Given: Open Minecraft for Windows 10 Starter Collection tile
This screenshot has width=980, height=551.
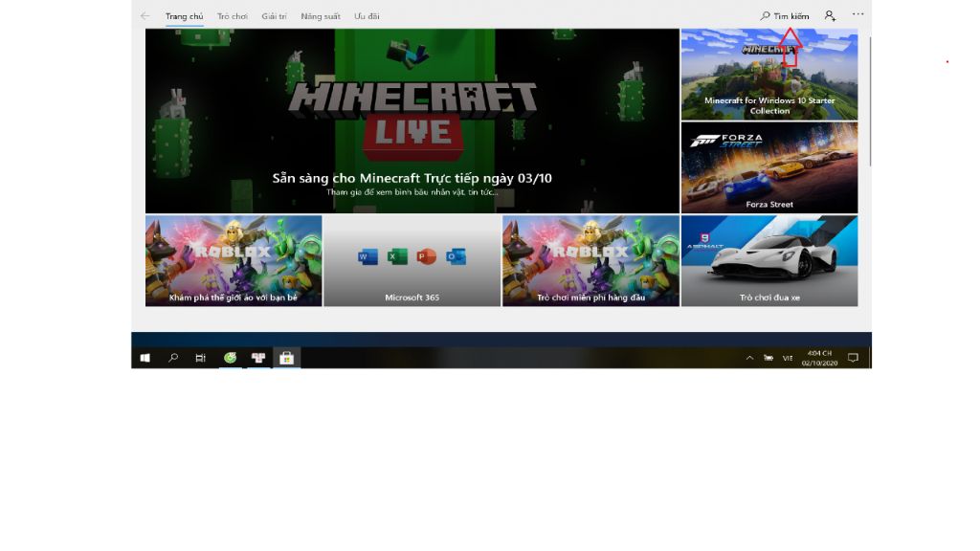Looking at the screenshot, I should pos(769,75).
